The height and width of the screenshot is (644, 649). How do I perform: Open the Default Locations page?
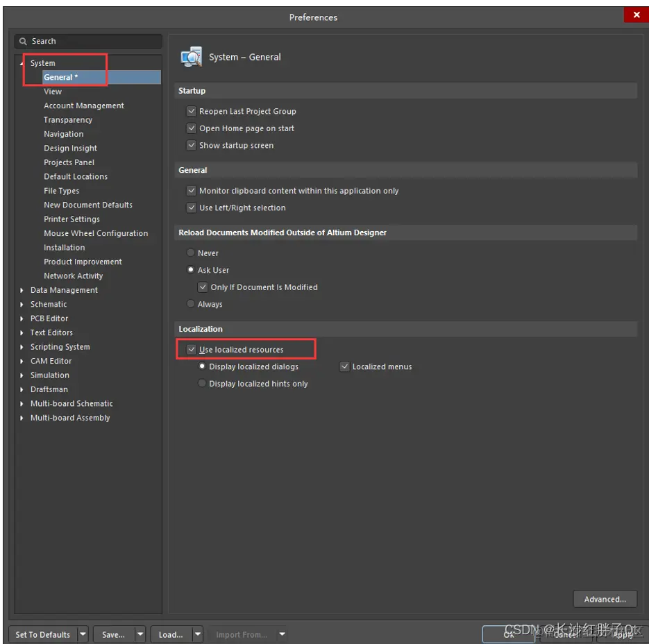76,177
